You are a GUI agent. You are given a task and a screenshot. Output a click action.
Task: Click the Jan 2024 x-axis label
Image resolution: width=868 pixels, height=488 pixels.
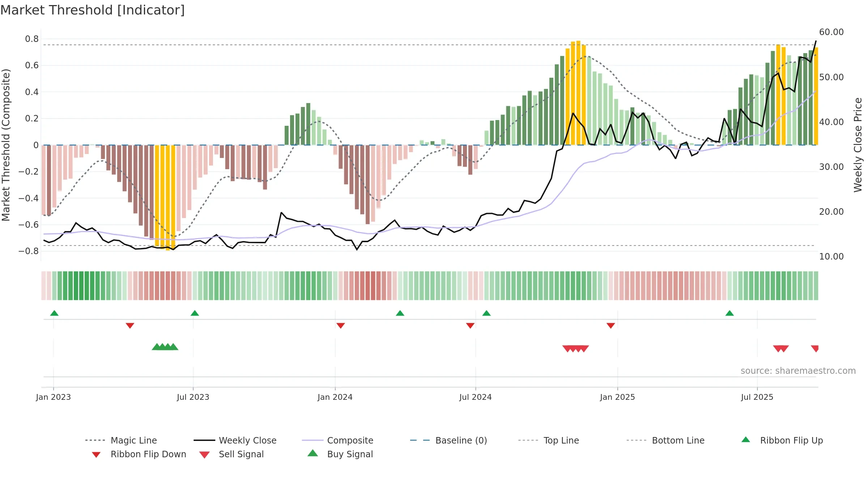pos(335,397)
